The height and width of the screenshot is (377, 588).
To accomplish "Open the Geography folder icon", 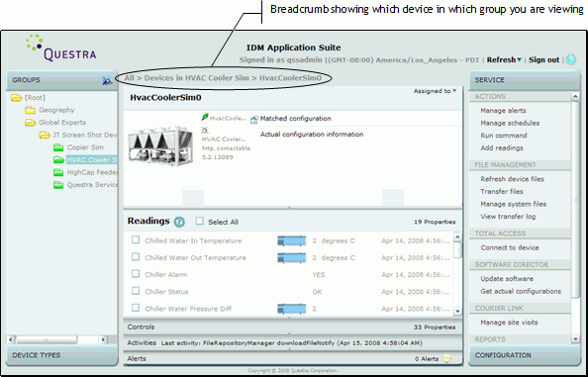I will [30, 110].
